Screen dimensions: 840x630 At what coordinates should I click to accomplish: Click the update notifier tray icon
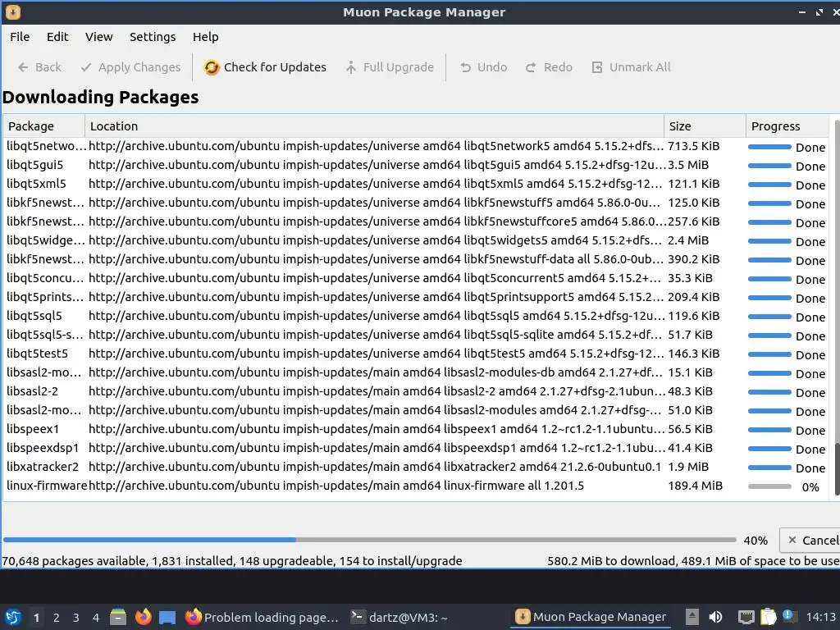pos(788,616)
